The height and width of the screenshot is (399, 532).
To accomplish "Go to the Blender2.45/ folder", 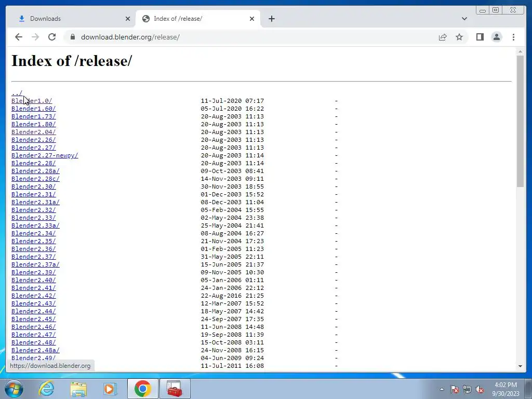I will [x=33, y=320].
